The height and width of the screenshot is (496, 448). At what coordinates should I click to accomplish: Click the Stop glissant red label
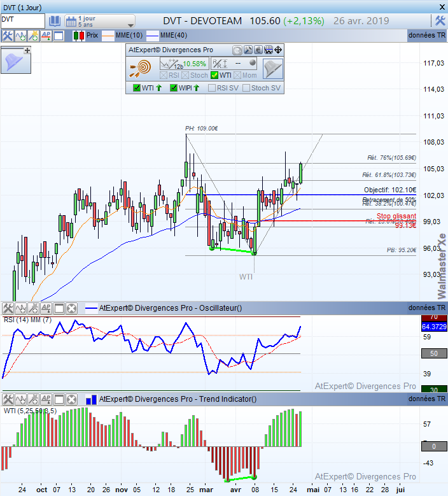396,216
